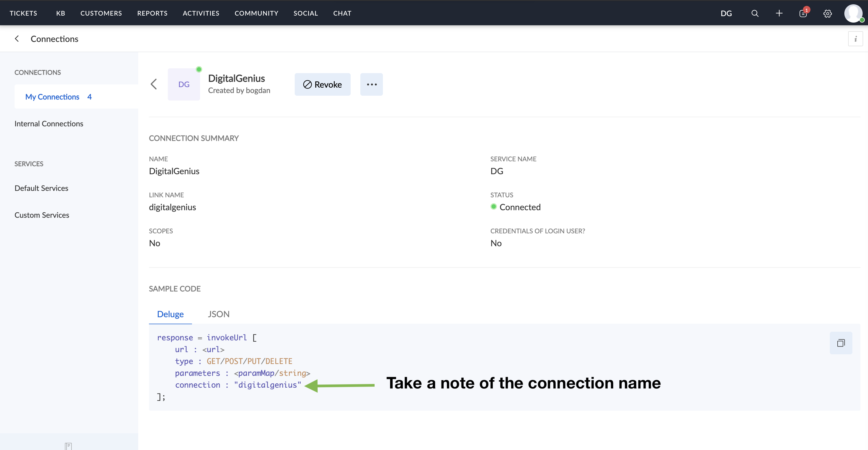868x450 pixels.
Task: Switch to the JSON sample code tab
Action: click(219, 314)
